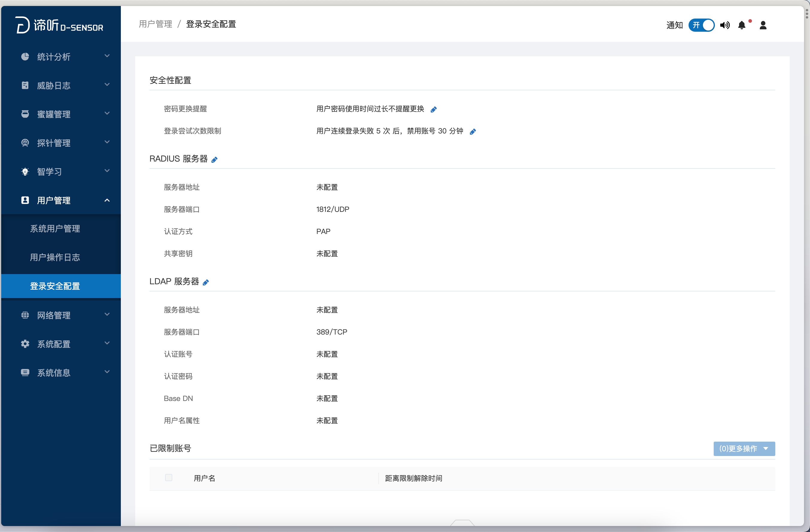The width and height of the screenshot is (810, 532).
Task: Open the user profile icon
Action: (763, 25)
